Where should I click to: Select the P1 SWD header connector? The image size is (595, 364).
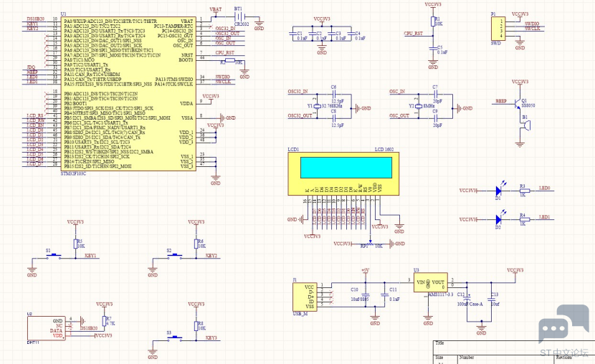498,29
